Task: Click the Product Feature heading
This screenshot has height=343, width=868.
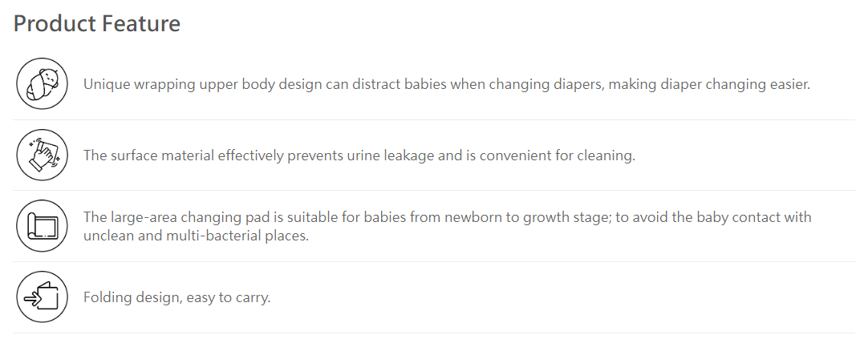Action: (97, 23)
